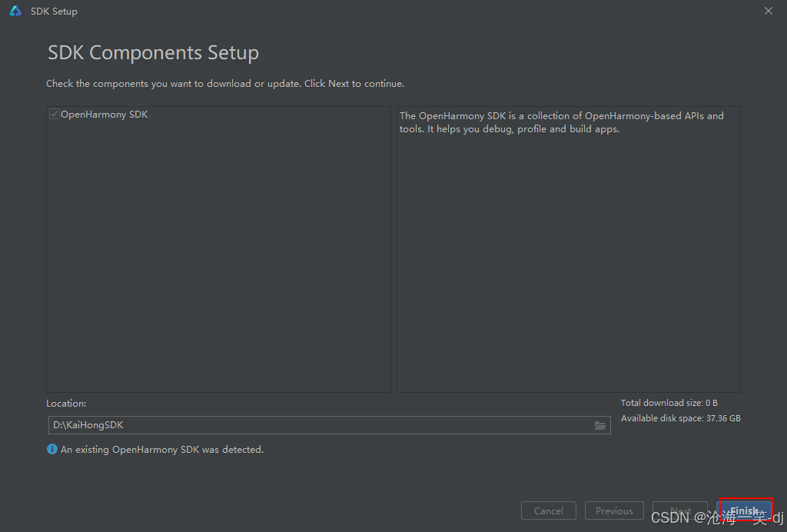The image size is (787, 532).
Task: Click the 'An existing OpenHarmony SDK was detected' message
Action: click(162, 450)
